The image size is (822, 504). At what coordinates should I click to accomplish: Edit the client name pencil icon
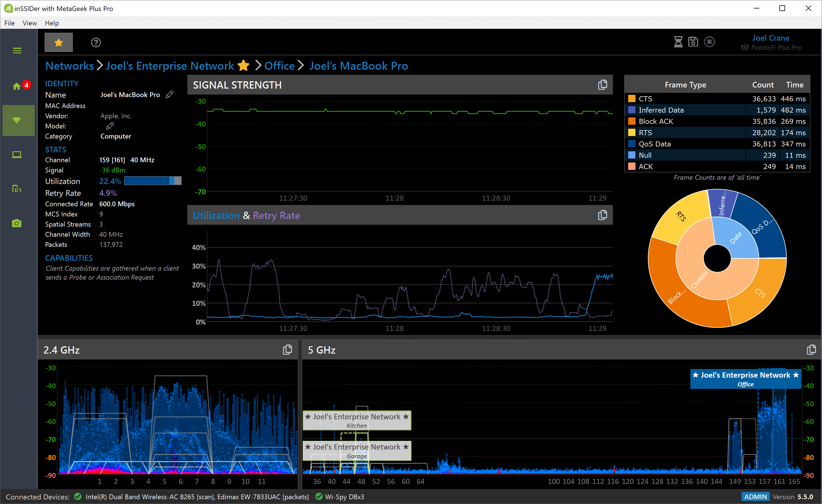click(170, 95)
